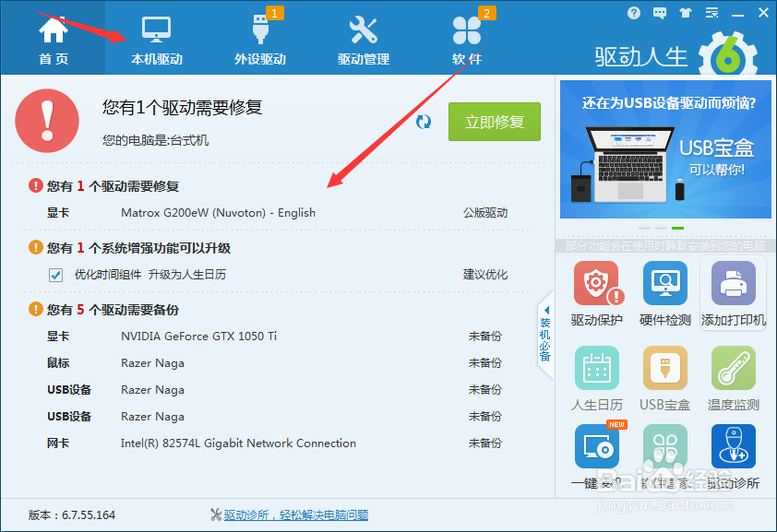Open the 温度监测 tool

point(734,379)
